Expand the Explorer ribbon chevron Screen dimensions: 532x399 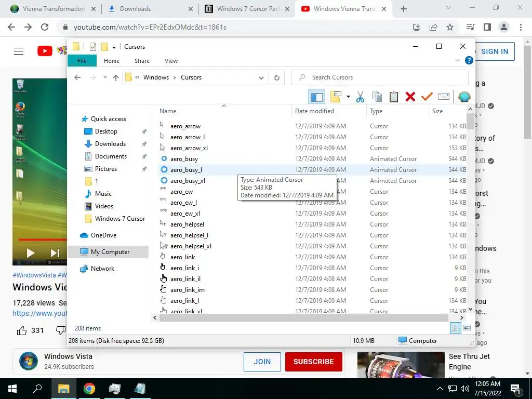click(x=457, y=60)
